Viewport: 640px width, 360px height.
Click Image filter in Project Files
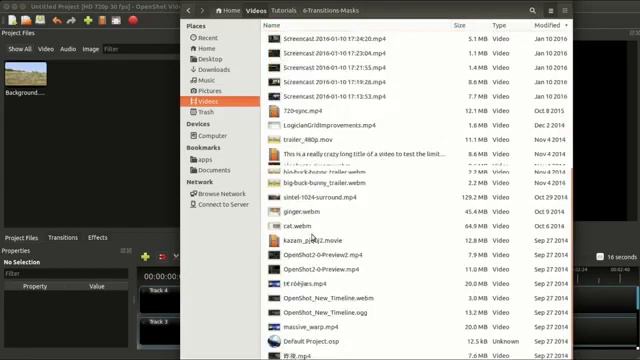pyautogui.click(x=91, y=49)
